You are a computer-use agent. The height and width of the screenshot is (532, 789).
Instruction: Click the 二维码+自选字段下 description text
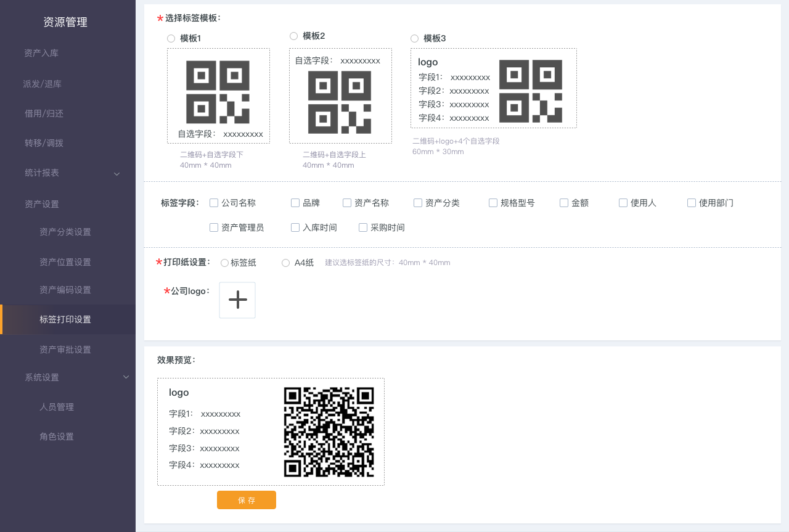pyautogui.click(x=211, y=155)
